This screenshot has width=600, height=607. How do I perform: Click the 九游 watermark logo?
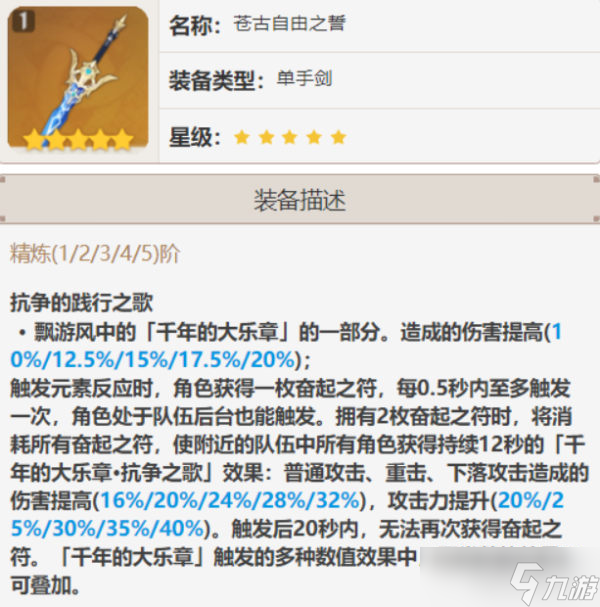[x=554, y=583]
